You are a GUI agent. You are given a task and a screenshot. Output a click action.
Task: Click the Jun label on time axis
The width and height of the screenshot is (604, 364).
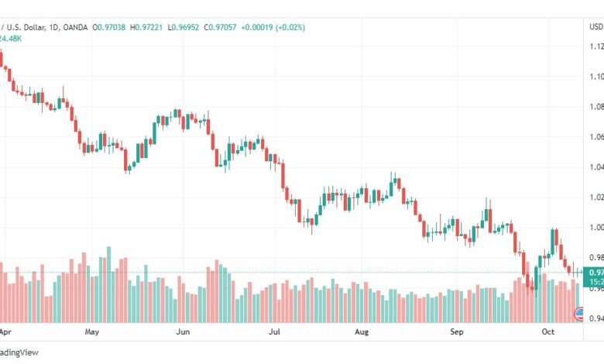183,331
